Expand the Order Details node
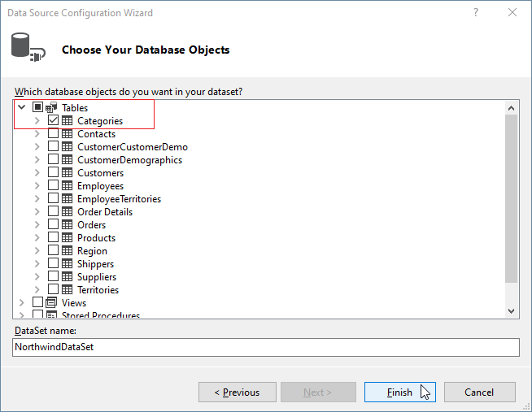 click(37, 211)
